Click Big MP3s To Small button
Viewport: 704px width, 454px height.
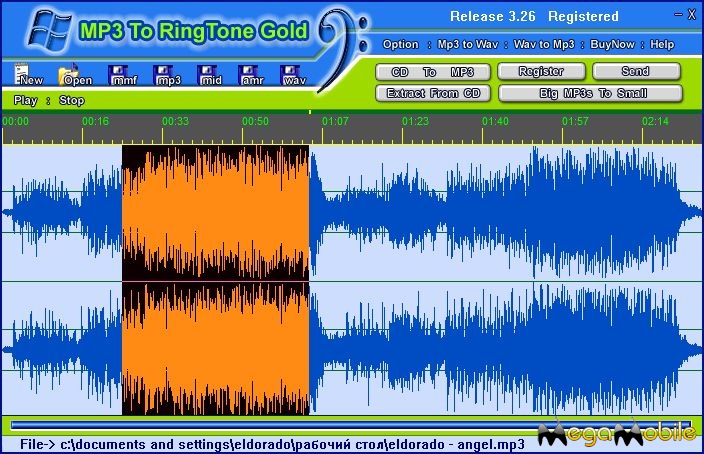[590, 93]
